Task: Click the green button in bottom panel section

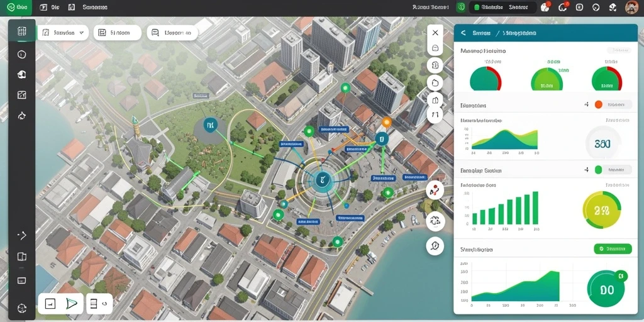Action: [x=613, y=248]
